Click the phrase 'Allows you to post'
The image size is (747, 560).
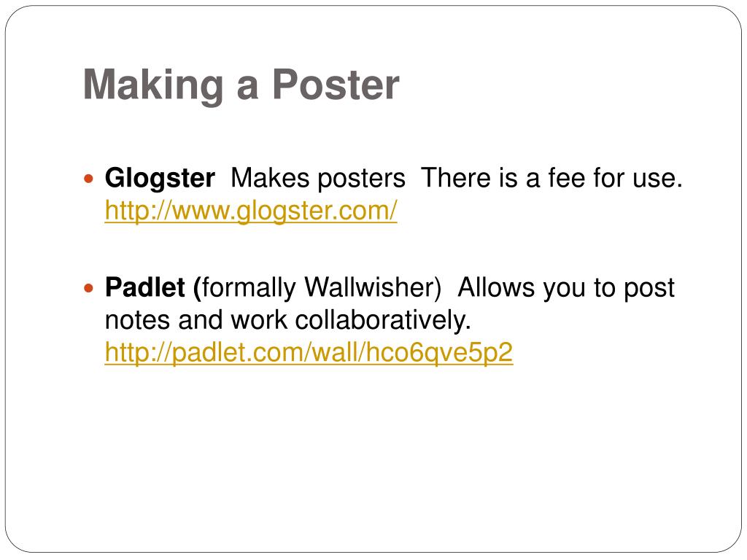click(566, 287)
